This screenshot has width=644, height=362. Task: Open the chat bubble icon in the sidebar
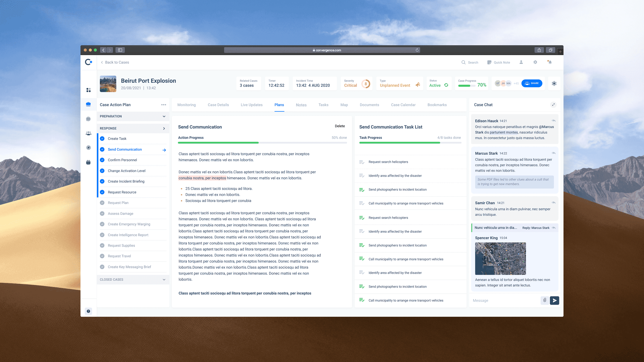pyautogui.click(x=89, y=119)
